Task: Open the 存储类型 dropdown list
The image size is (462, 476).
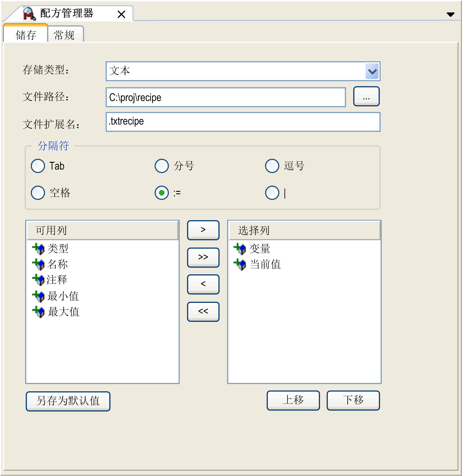Action: click(372, 71)
